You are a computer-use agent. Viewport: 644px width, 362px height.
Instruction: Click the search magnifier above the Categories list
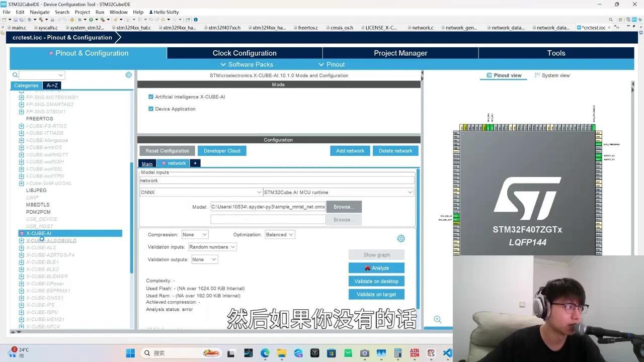15,74
